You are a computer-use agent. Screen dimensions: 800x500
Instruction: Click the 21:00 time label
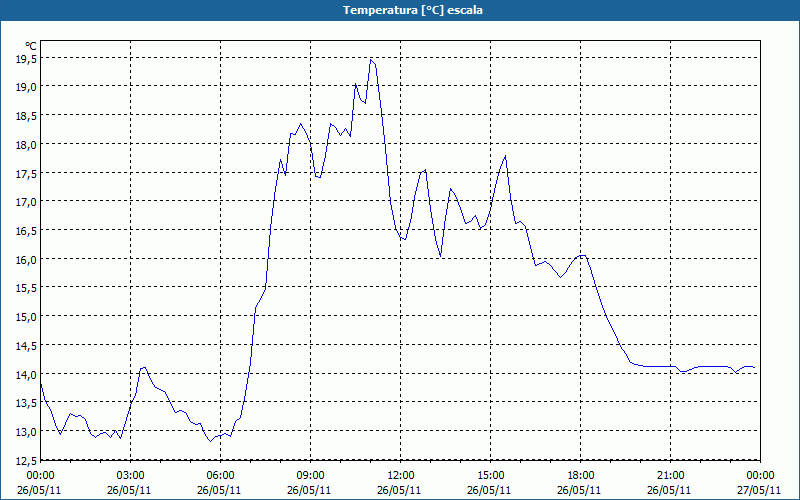pos(670,476)
